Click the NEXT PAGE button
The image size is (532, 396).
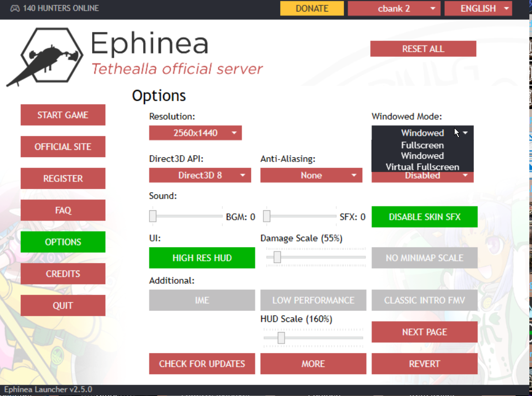[424, 332]
